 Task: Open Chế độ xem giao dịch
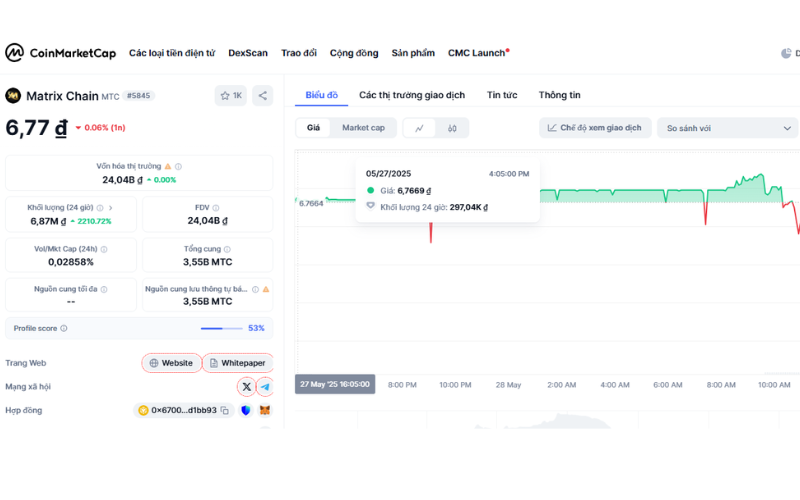coord(595,128)
